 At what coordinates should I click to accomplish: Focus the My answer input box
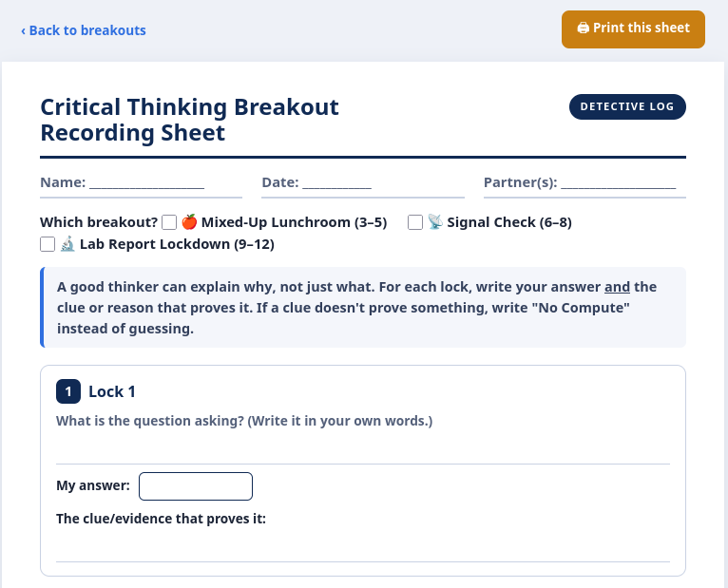(196, 486)
